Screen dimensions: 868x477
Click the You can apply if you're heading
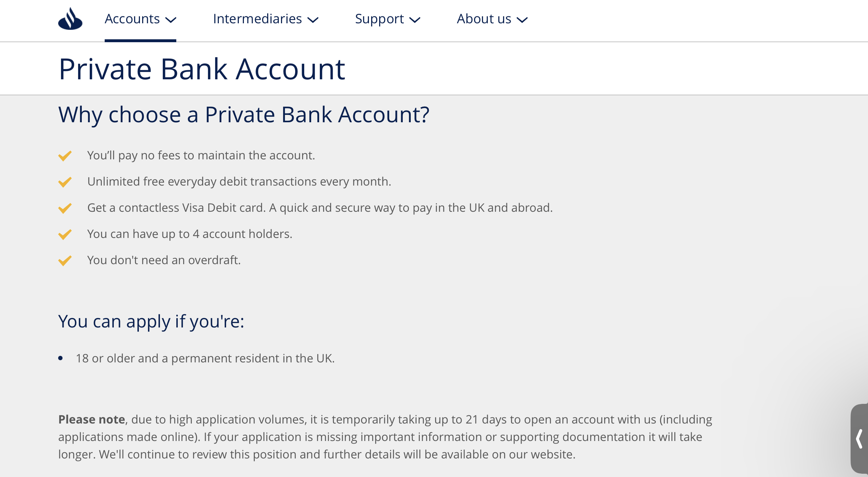[x=151, y=322]
